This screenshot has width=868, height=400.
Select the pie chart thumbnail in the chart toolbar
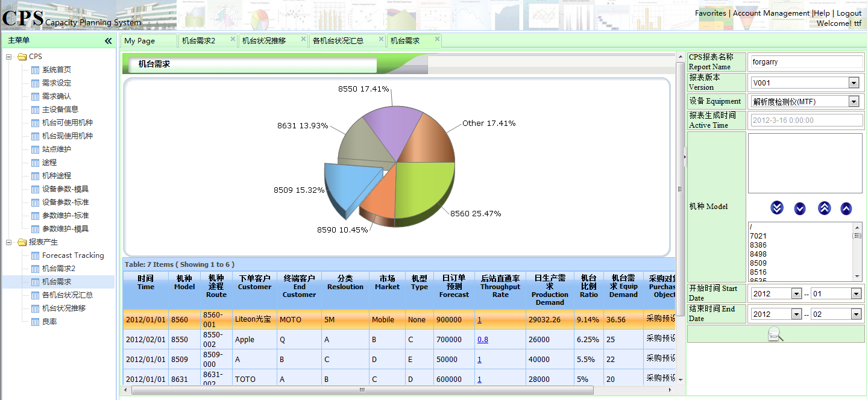pyautogui.click(x=259, y=16)
